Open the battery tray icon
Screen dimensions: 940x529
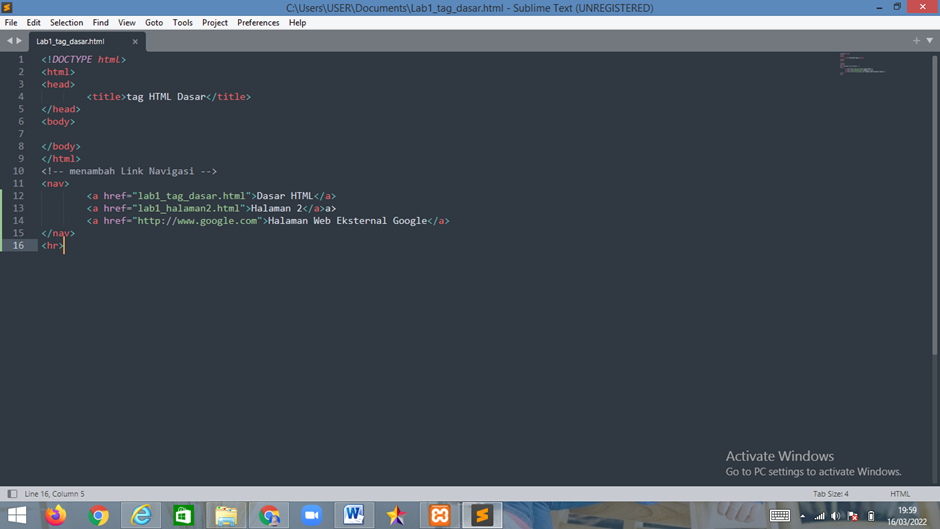point(871,516)
